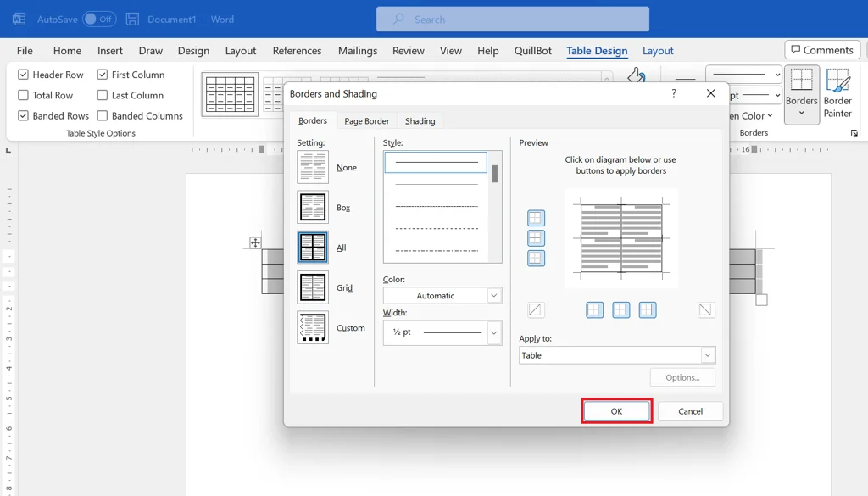
Task: Open the Insert ribbon tab
Action: tap(110, 50)
